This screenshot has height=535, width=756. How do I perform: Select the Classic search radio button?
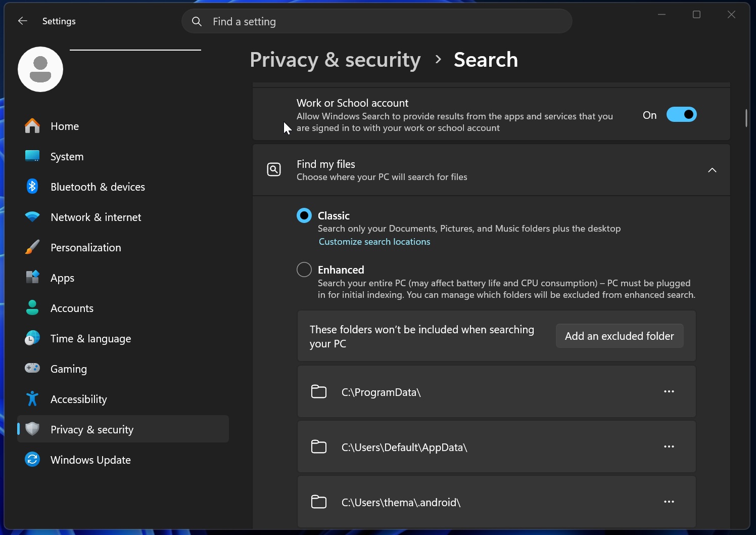[304, 216]
